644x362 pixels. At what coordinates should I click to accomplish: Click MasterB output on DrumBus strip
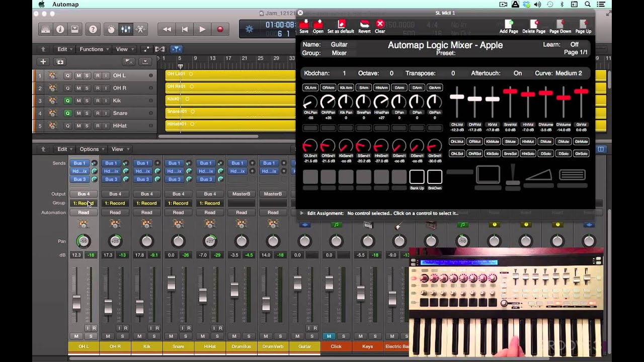click(x=242, y=194)
